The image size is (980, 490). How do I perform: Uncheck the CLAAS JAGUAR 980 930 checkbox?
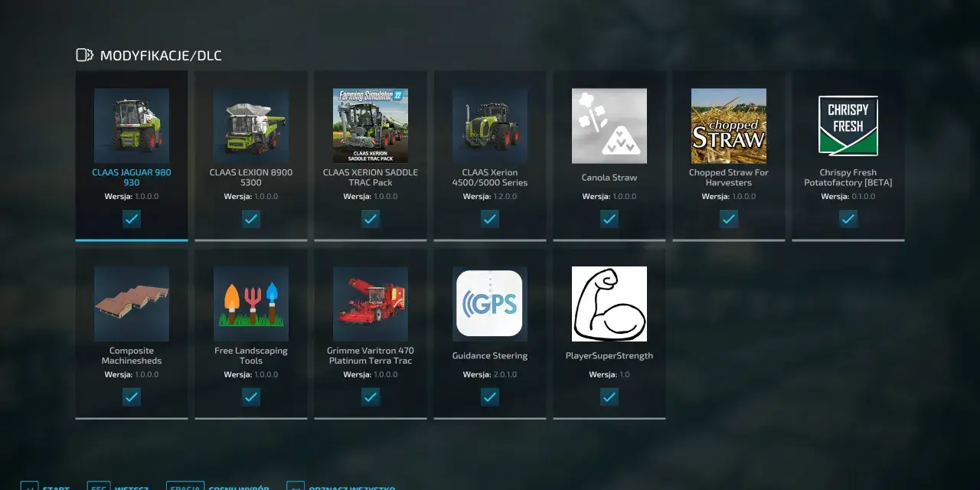pyautogui.click(x=132, y=219)
